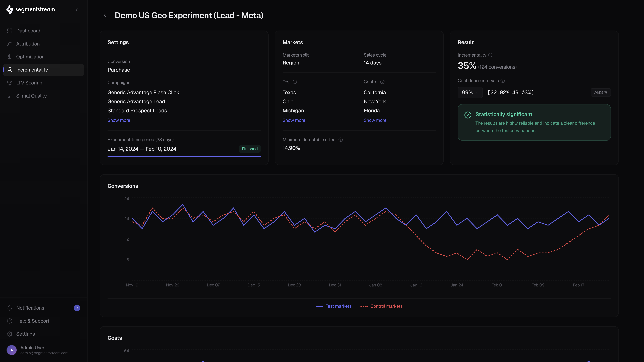644x362 pixels.
Task: Click the info icon next to Control markets
Action: tap(382, 82)
